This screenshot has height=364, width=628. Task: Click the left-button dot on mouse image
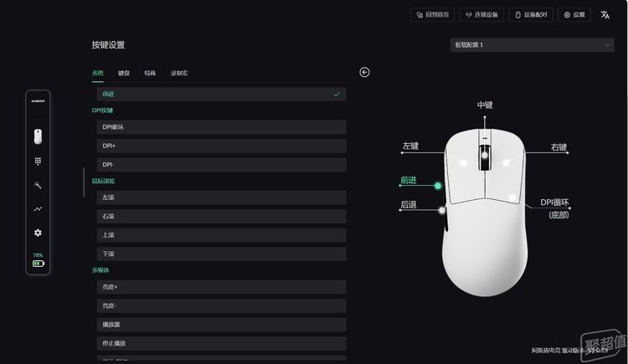(x=463, y=162)
